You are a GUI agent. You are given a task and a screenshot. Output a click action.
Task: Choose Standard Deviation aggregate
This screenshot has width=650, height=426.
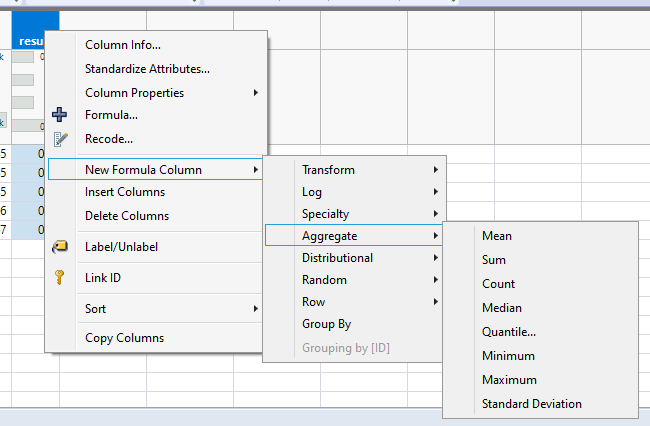point(531,404)
